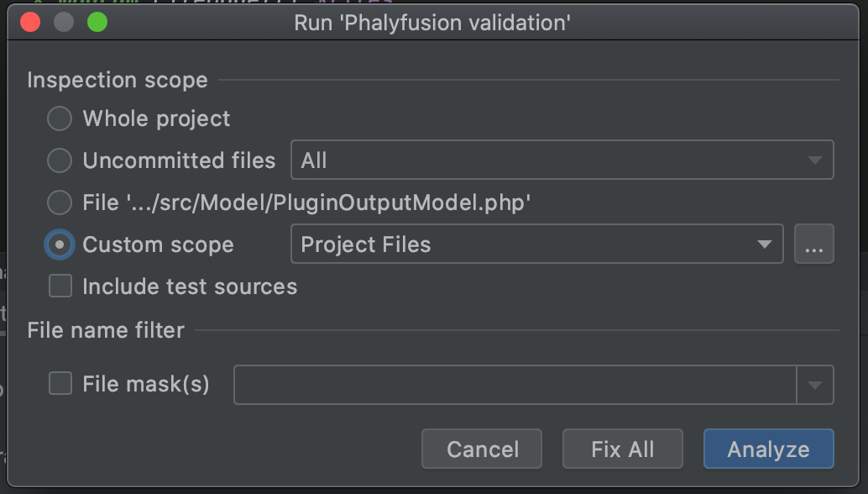The height and width of the screenshot is (494, 868).
Task: Select the File PluginOutputModel.php scope option
Action: pos(60,202)
